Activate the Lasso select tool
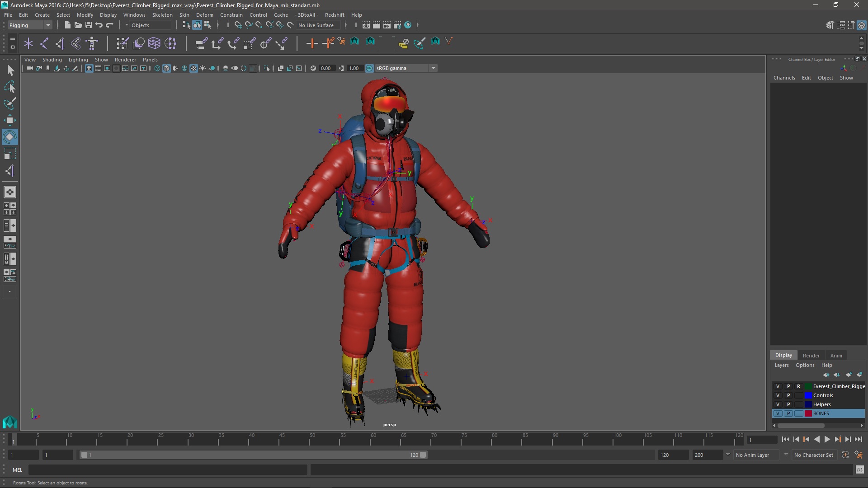 [10, 87]
